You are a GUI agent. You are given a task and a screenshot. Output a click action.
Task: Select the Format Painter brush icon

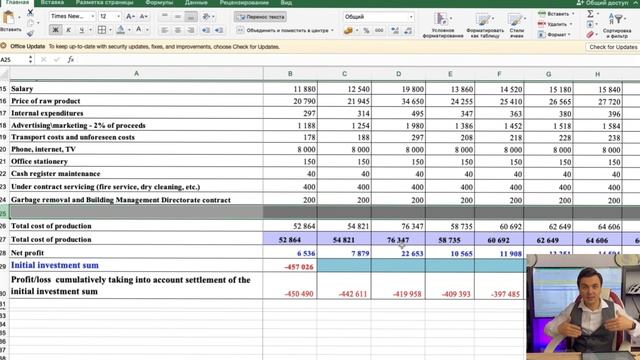click(30, 34)
